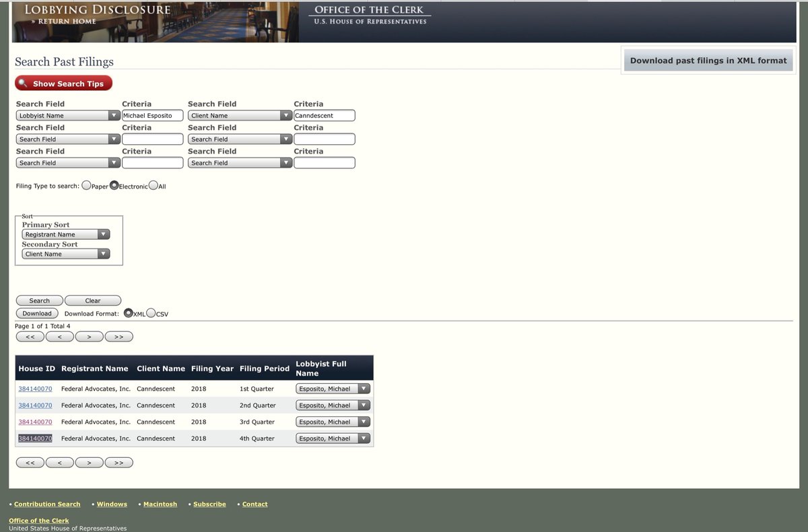Change the Secondary Sort selection
Screen dimensions: 808x532
click(x=102, y=253)
